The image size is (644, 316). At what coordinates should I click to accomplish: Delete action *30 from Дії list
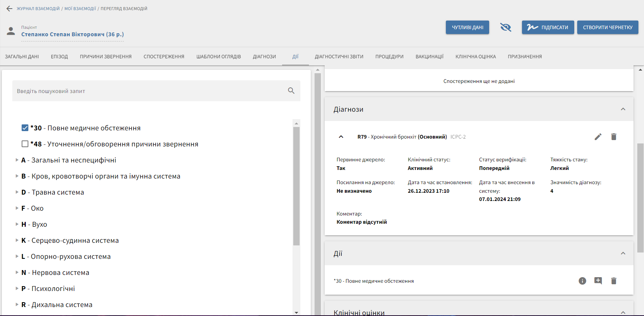coord(613,281)
